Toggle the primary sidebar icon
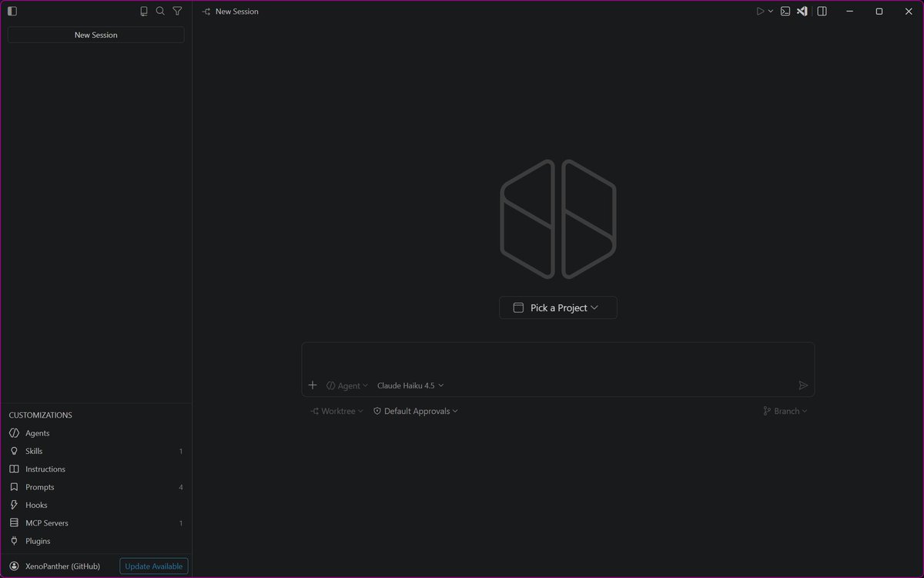 tap(12, 12)
